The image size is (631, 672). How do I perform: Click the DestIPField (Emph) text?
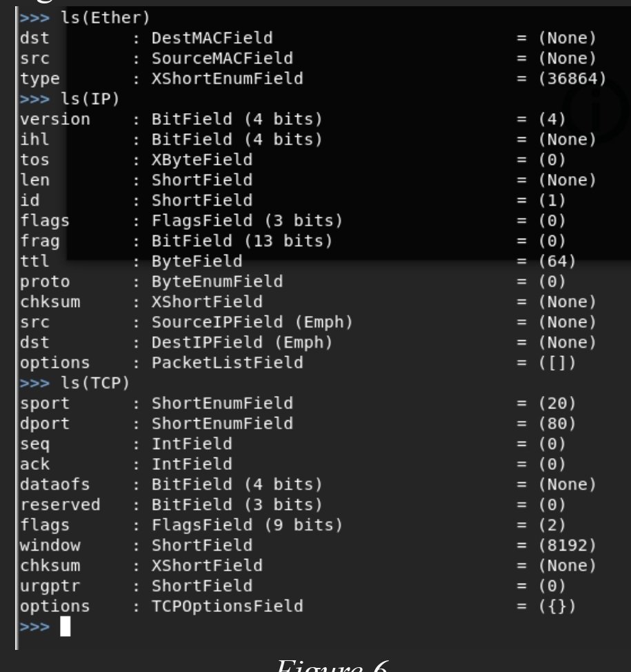click(x=242, y=342)
